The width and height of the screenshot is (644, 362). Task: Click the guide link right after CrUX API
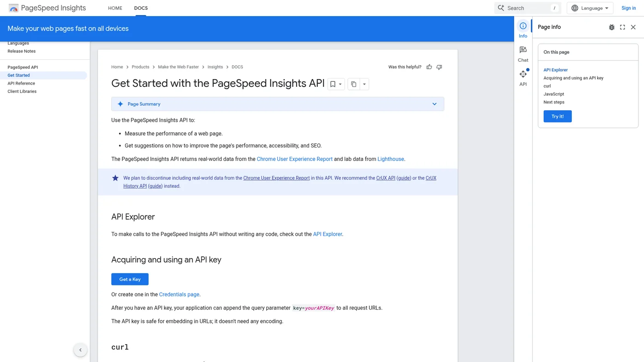pyautogui.click(x=404, y=178)
